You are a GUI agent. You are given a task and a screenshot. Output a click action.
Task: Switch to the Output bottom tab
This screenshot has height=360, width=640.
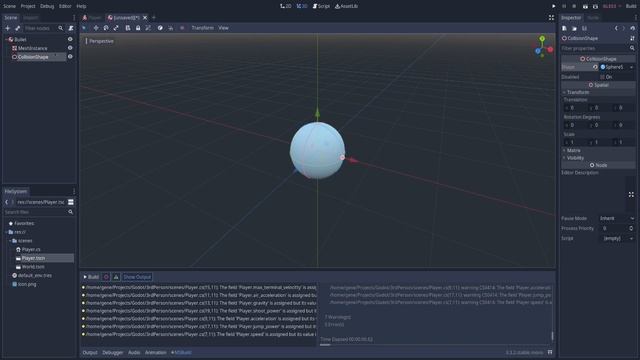90,352
